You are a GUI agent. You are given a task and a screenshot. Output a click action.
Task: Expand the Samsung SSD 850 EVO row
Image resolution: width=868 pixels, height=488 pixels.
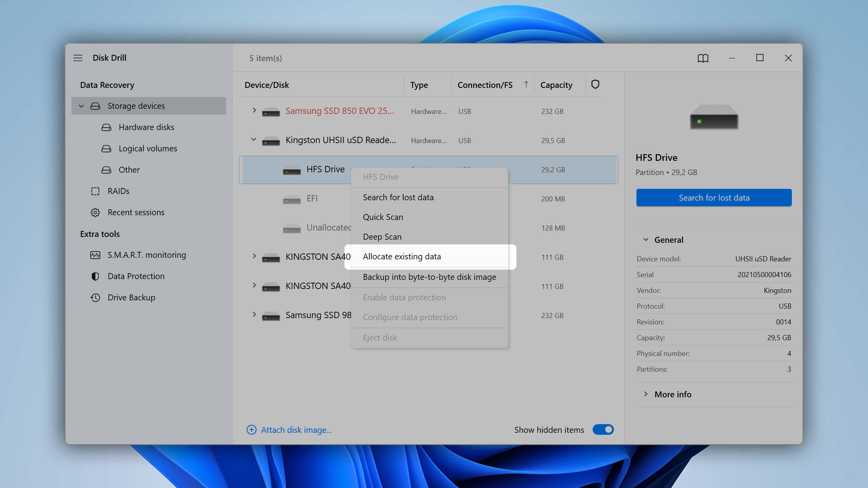[254, 110]
